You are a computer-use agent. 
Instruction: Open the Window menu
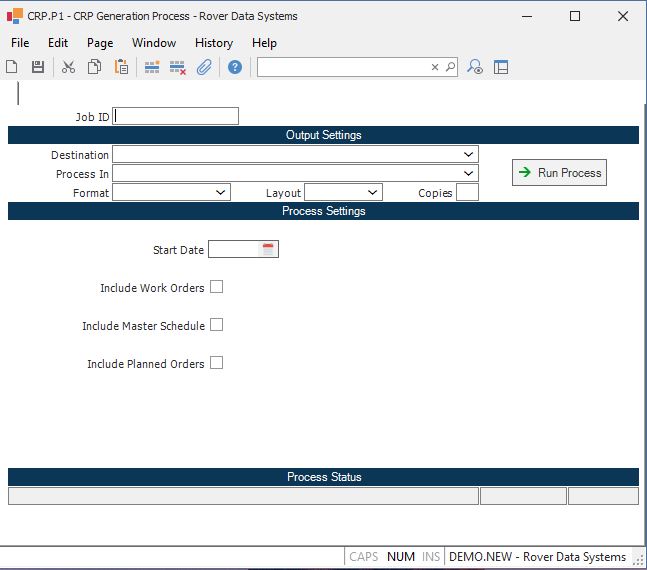point(153,43)
